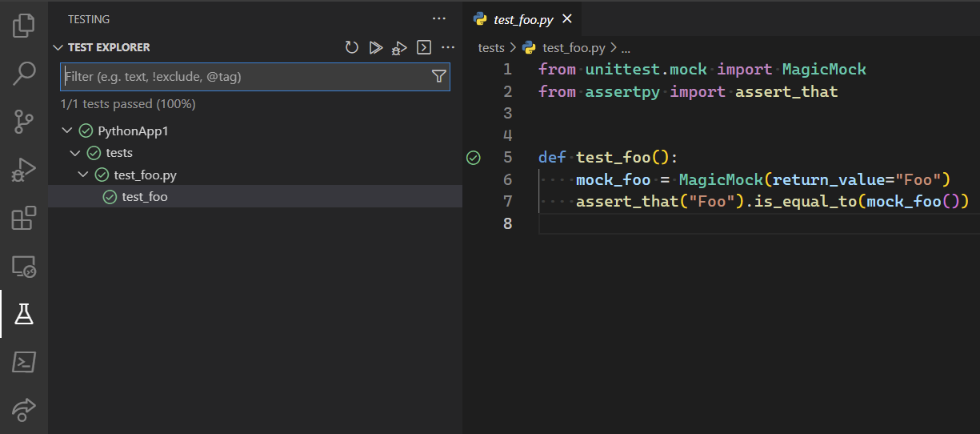Open the test filter funnel menu
980x434 pixels.
coord(438,77)
